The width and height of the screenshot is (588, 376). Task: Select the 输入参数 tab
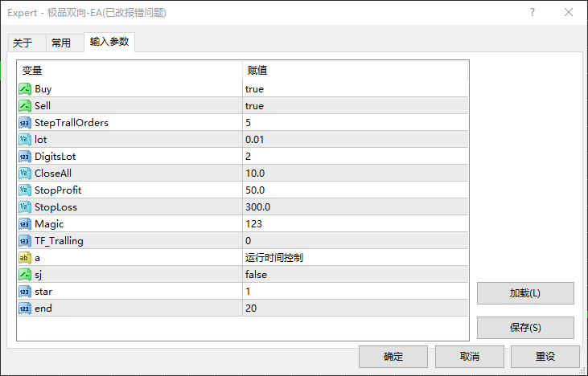(x=109, y=42)
